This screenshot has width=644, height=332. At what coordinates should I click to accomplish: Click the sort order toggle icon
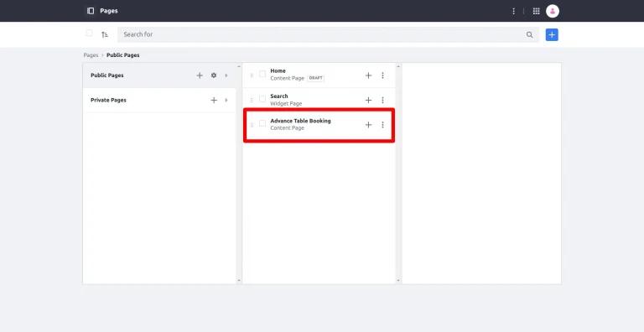tap(105, 35)
